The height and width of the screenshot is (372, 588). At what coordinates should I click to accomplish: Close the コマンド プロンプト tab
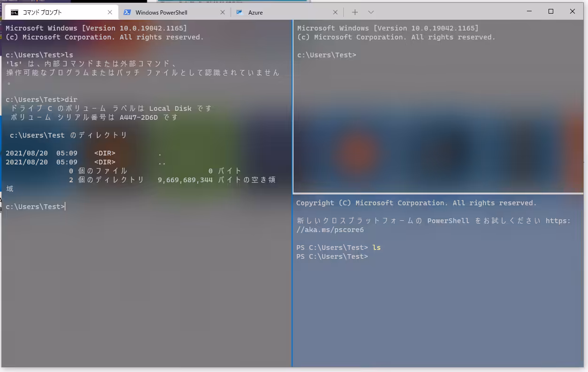click(110, 12)
